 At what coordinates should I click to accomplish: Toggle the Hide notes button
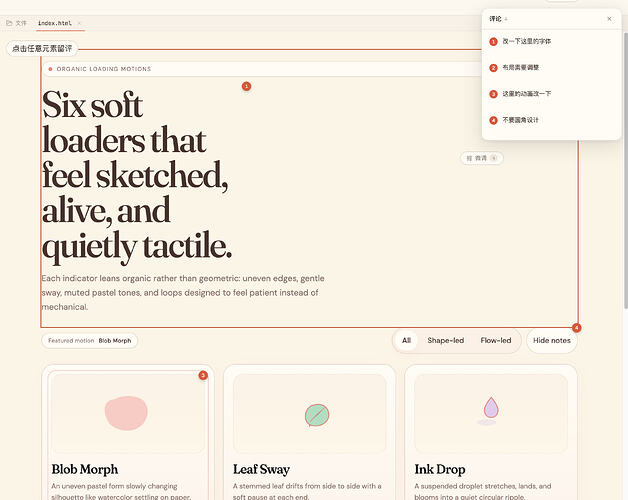click(x=552, y=341)
